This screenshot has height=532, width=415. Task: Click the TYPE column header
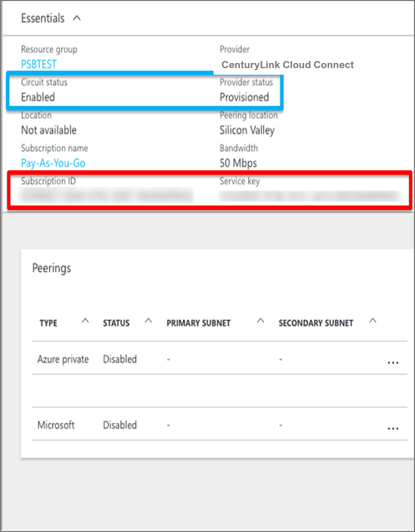tap(48, 323)
